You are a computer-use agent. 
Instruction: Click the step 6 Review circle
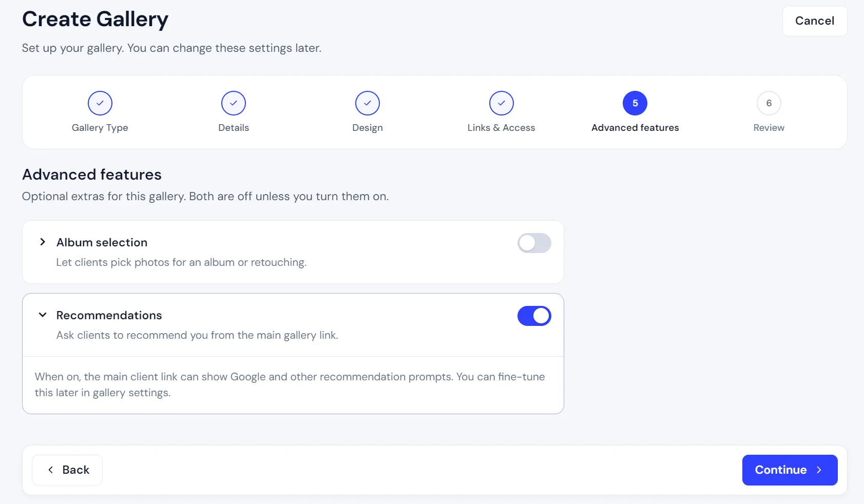tap(769, 103)
